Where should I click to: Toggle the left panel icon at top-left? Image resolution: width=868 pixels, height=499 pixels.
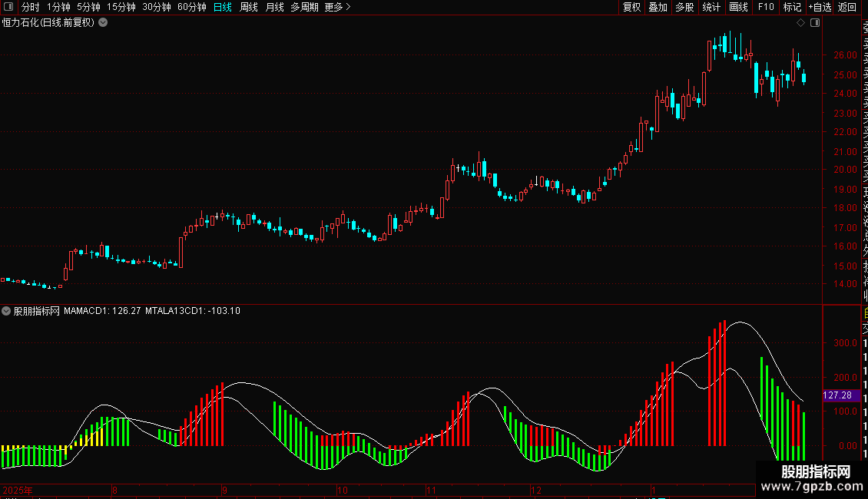point(8,7)
